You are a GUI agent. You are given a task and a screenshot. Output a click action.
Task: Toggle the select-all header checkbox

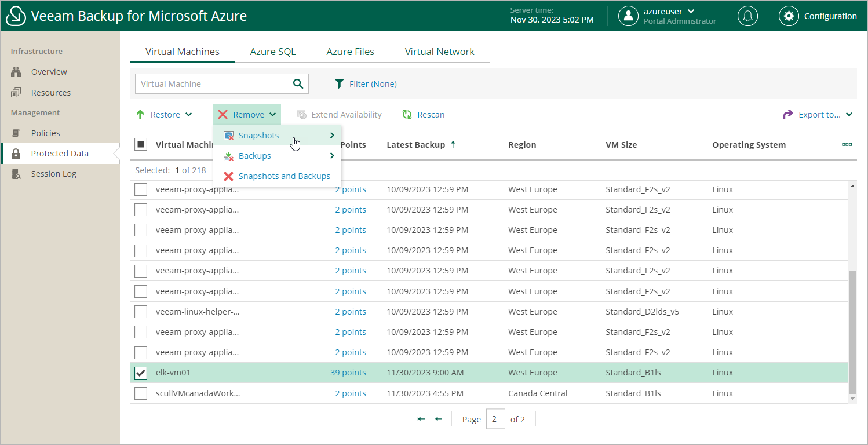pos(141,144)
